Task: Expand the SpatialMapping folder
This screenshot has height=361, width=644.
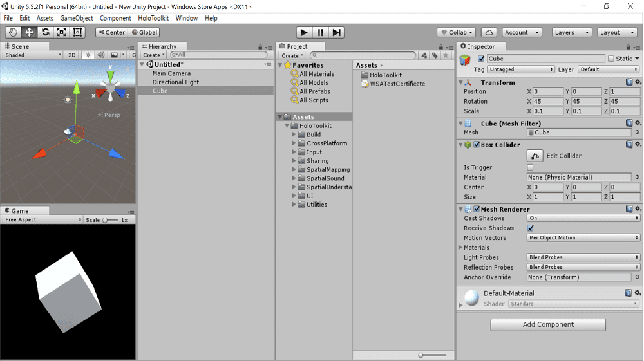Action: (294, 169)
